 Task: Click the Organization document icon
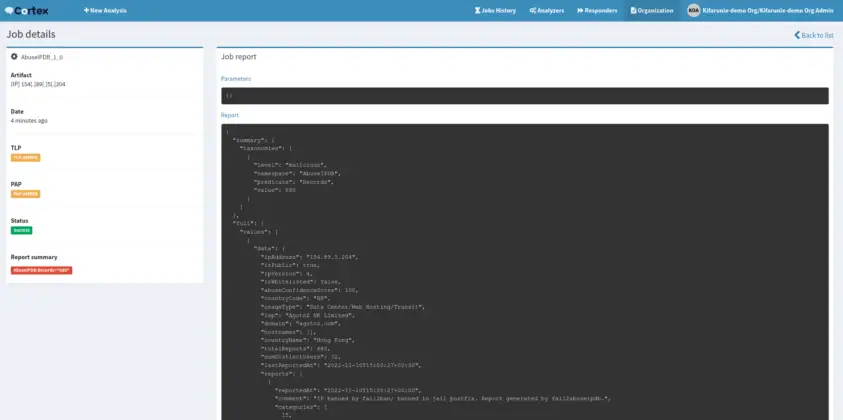click(x=632, y=10)
